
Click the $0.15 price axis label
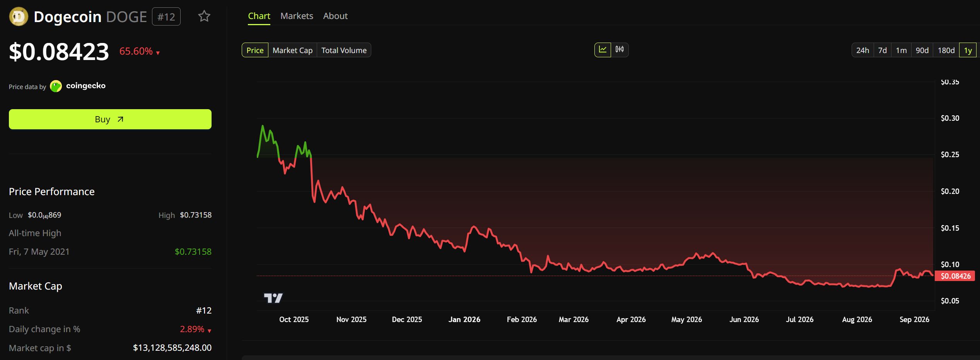pos(950,228)
